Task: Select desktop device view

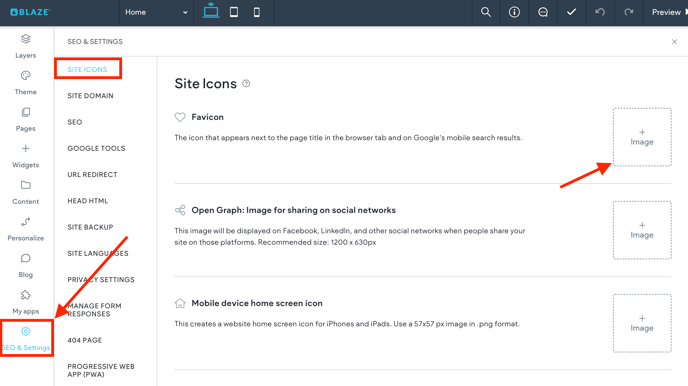Action: (x=211, y=11)
